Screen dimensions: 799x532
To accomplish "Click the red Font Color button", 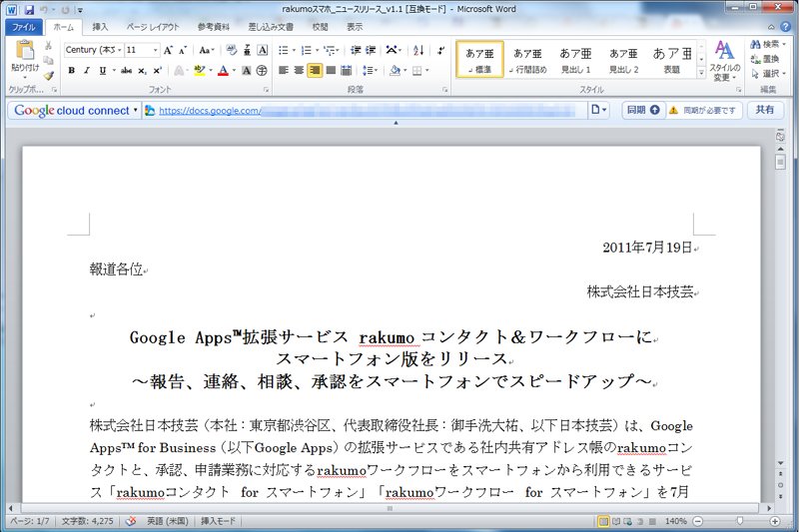I will coord(223,71).
